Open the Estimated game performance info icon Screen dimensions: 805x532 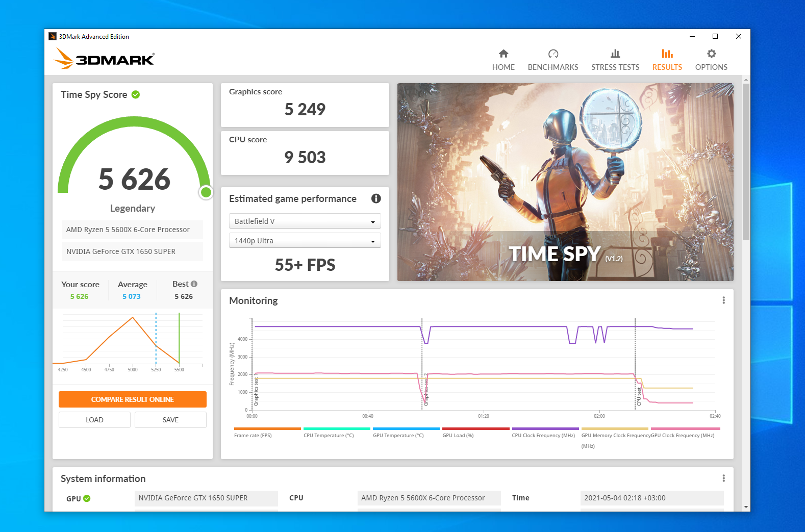click(x=376, y=198)
